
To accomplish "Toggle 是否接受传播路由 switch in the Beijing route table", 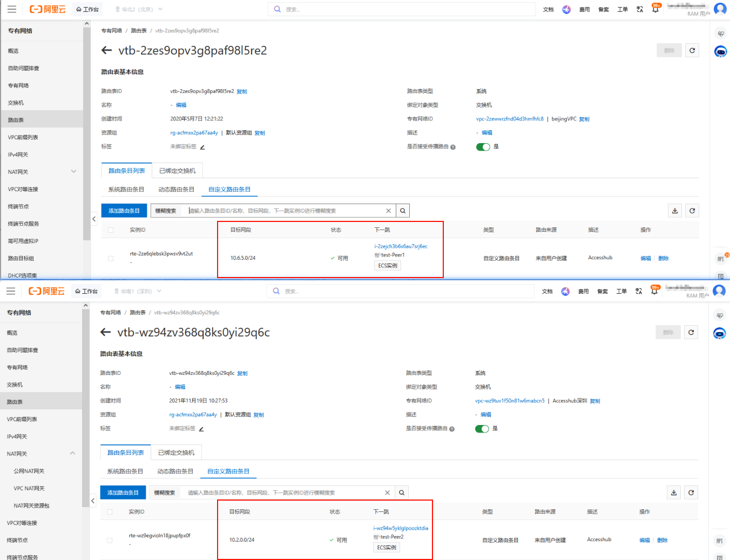I will pos(483,147).
